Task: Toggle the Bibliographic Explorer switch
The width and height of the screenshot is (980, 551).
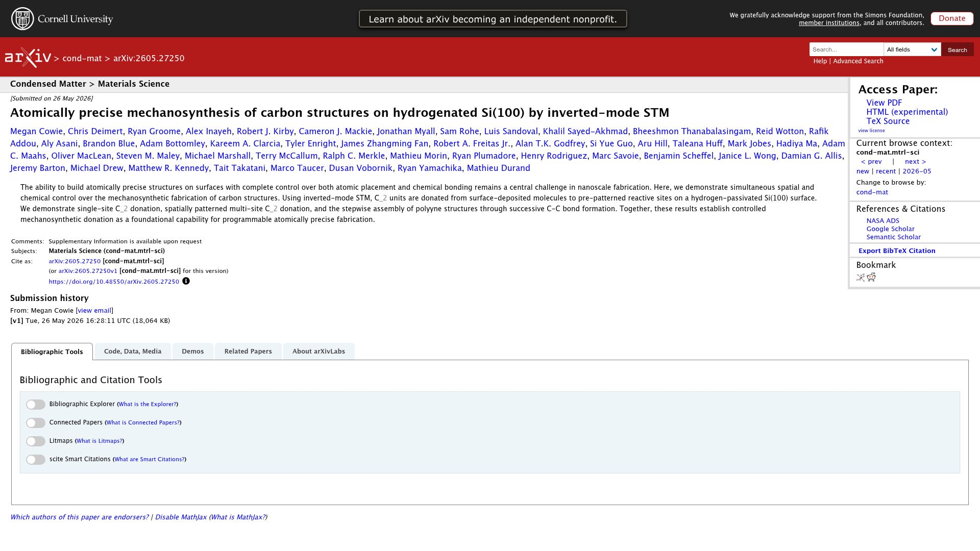Action: [36, 405]
